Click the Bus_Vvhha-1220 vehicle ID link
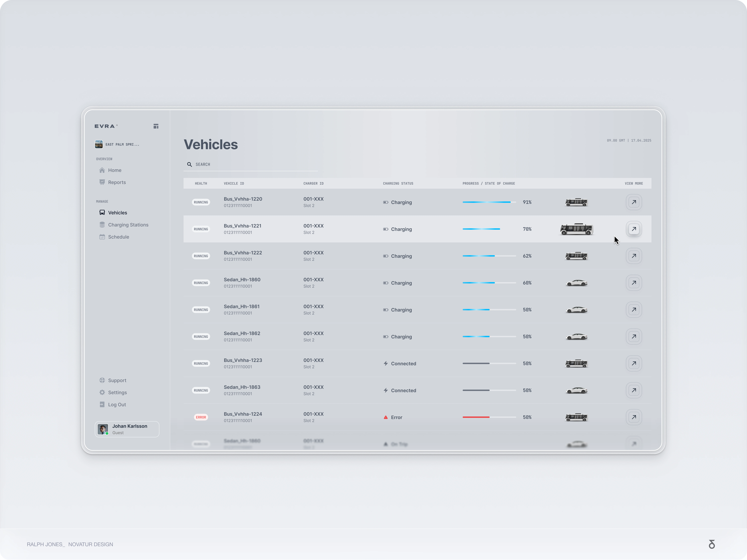The width and height of the screenshot is (747, 560). click(243, 199)
